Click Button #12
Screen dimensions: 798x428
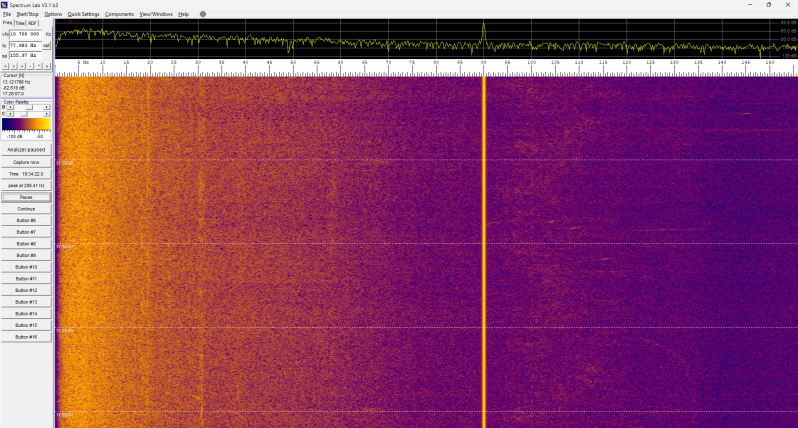(26, 290)
